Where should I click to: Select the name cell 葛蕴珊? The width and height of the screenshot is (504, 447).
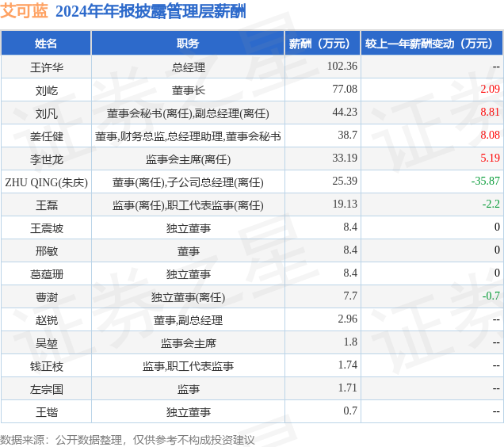tap(47, 275)
